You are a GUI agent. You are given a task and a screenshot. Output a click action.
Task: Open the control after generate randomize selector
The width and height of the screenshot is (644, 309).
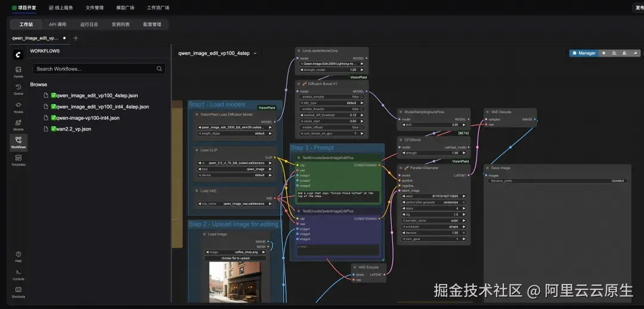point(434,202)
